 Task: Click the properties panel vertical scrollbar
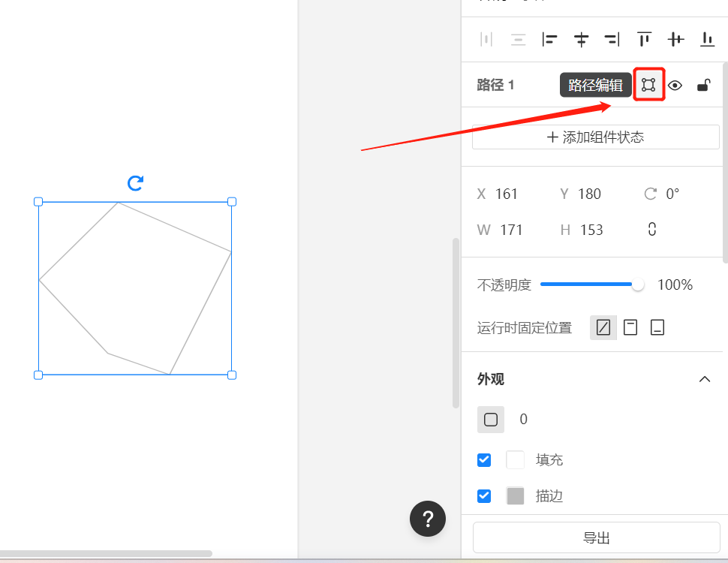(725, 163)
